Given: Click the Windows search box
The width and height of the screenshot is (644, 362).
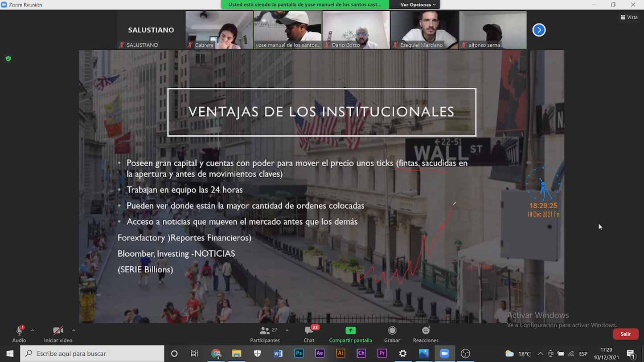Looking at the screenshot, I should click(x=93, y=354).
